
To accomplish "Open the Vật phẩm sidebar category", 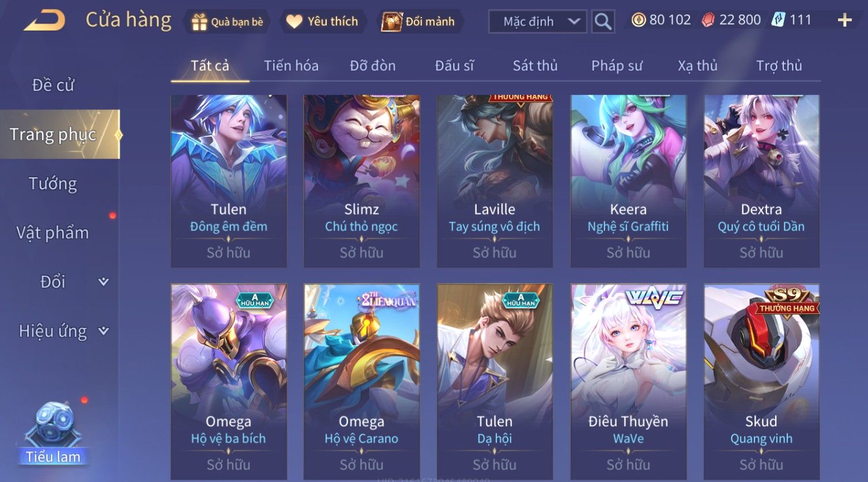I will (53, 233).
